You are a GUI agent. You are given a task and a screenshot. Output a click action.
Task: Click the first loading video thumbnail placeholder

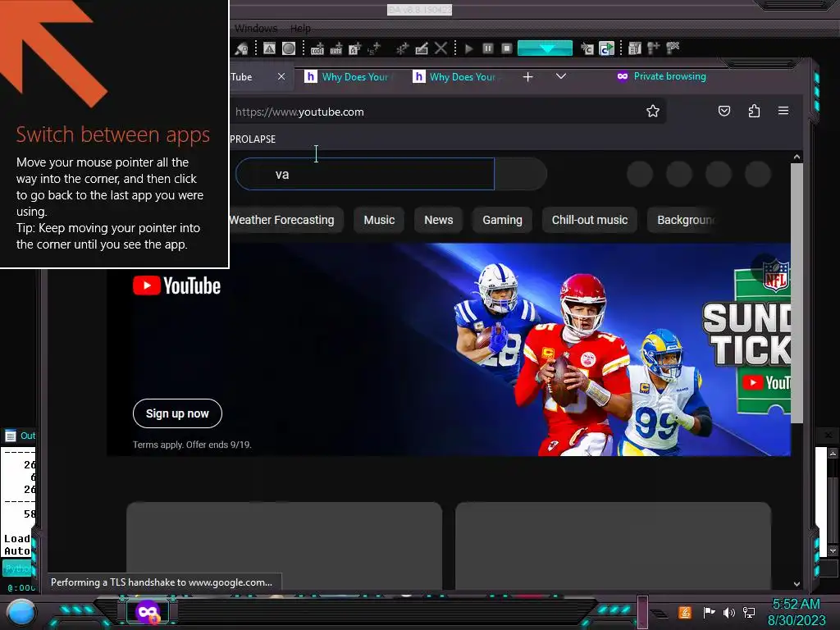[285, 546]
